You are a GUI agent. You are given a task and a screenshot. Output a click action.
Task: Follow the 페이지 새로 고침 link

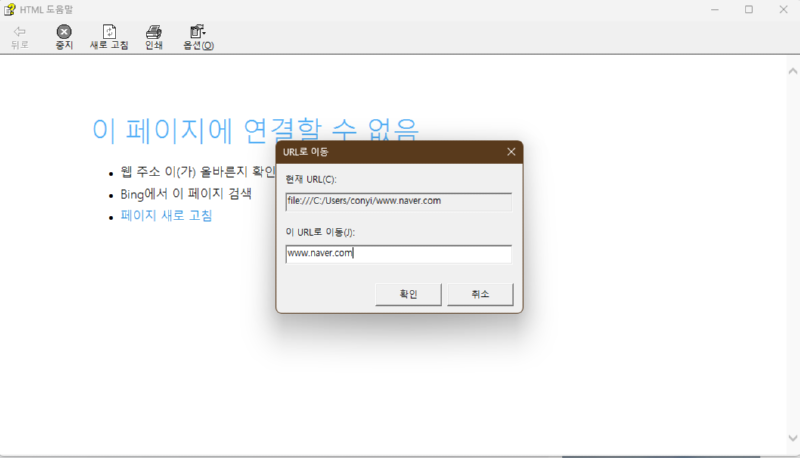click(x=166, y=216)
